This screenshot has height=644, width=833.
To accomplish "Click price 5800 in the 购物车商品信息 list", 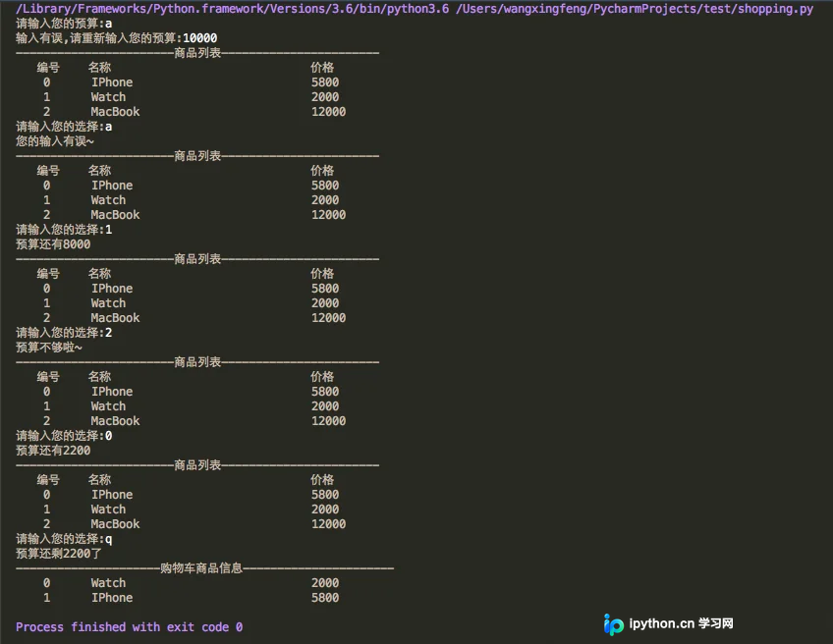I will click(325, 598).
